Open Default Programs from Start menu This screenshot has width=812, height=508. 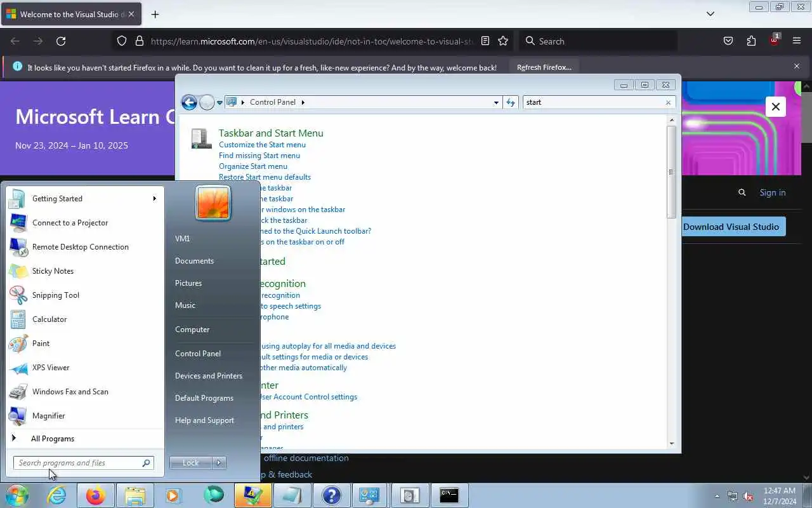[x=204, y=398]
